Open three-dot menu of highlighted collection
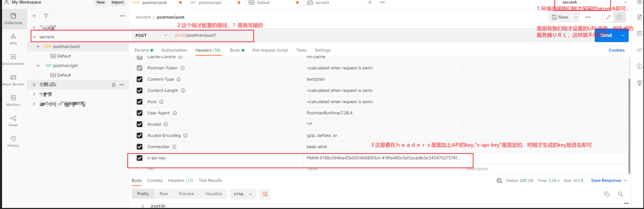The width and height of the screenshot is (644, 209). point(122,85)
